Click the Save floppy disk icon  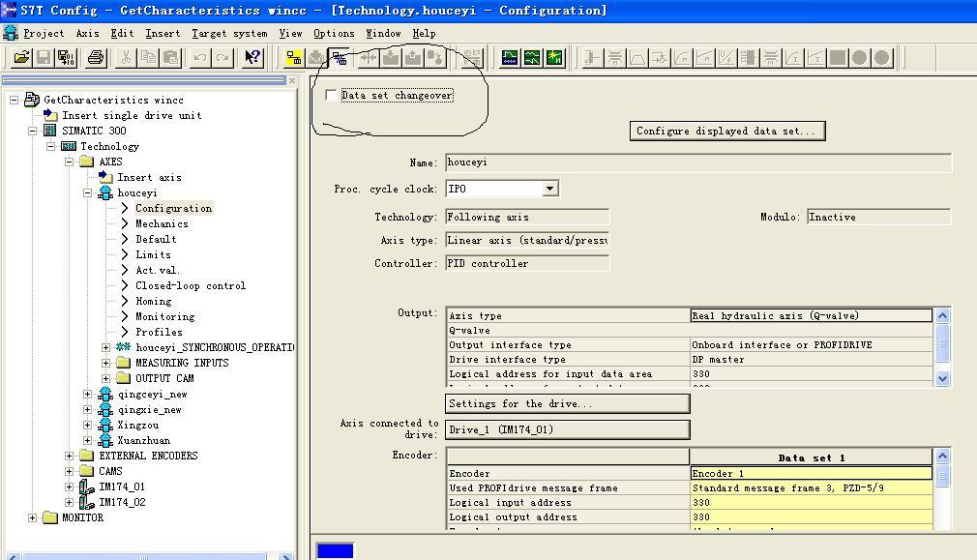[44, 58]
